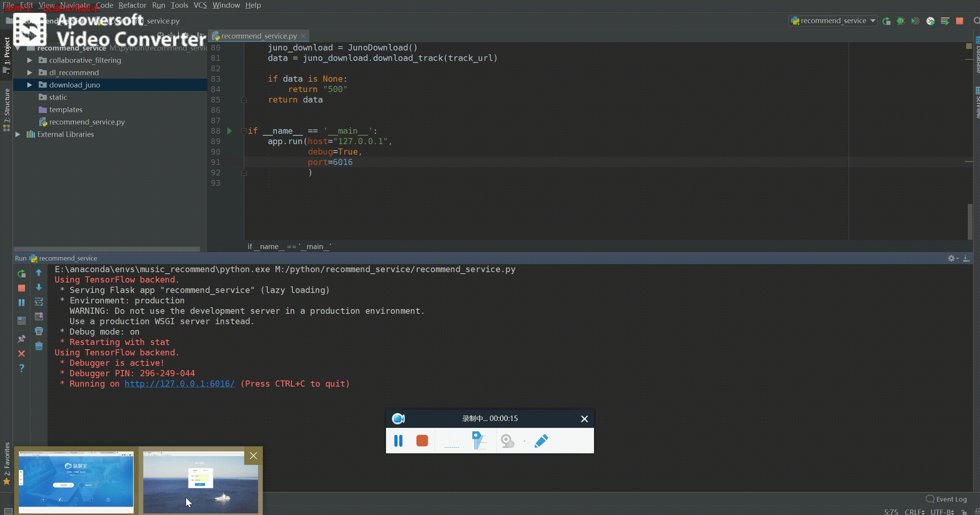This screenshot has height=515, width=980.
Task: Stop process with red square in Run panel
Action: coord(22,288)
